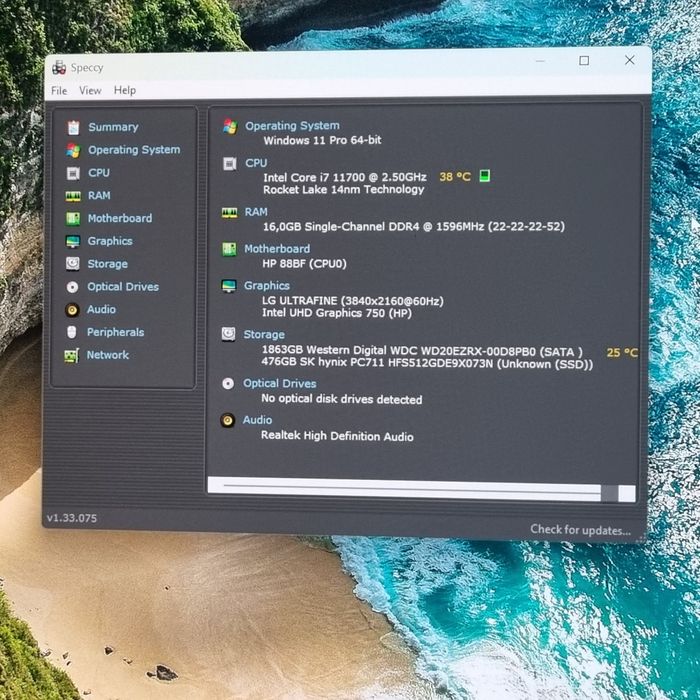Maximize the Speccy window
Image resolution: width=700 pixels, height=700 pixels.
[584, 60]
